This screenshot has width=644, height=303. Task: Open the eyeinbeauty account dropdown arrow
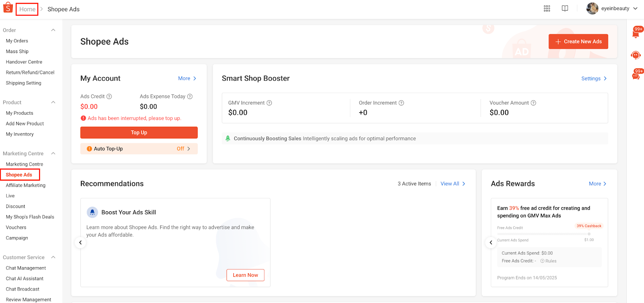[636, 8]
